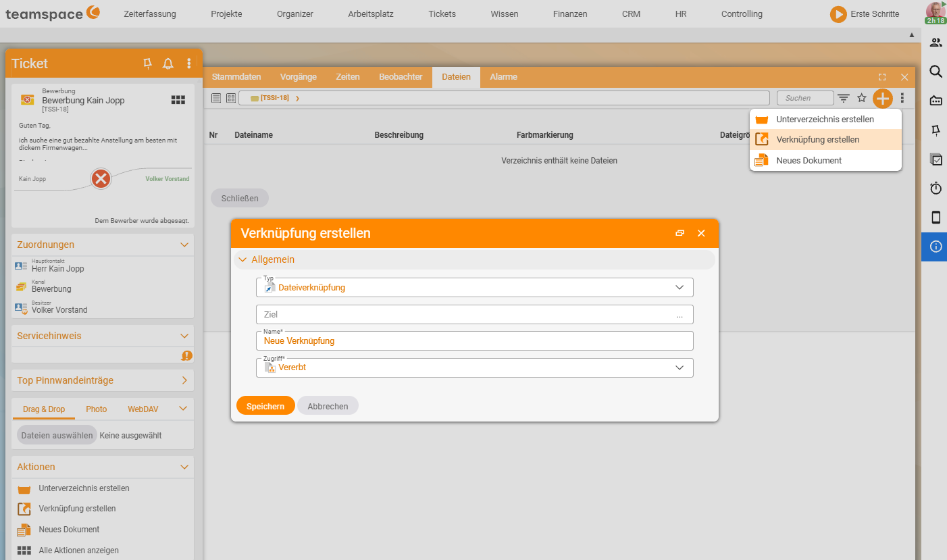947x560 pixels.
Task: Open Hauptkontakt Herr Kain Jopp
Action: pyautogui.click(x=57, y=268)
